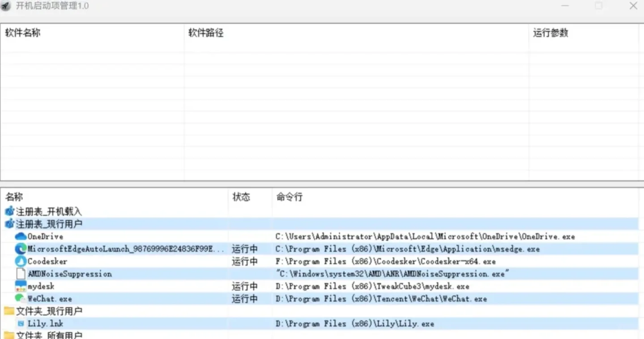Select the OneDrive startup entry name
This screenshot has width=644, height=339.
coord(45,236)
